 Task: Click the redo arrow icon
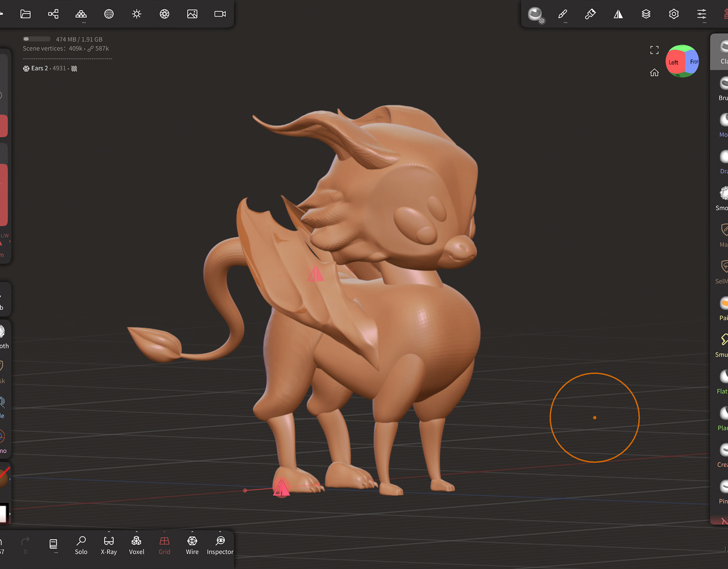click(x=25, y=541)
